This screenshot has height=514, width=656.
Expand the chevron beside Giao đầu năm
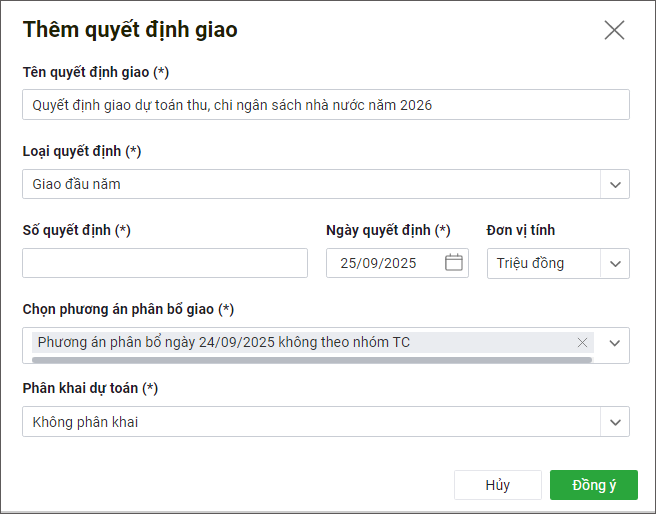615,184
